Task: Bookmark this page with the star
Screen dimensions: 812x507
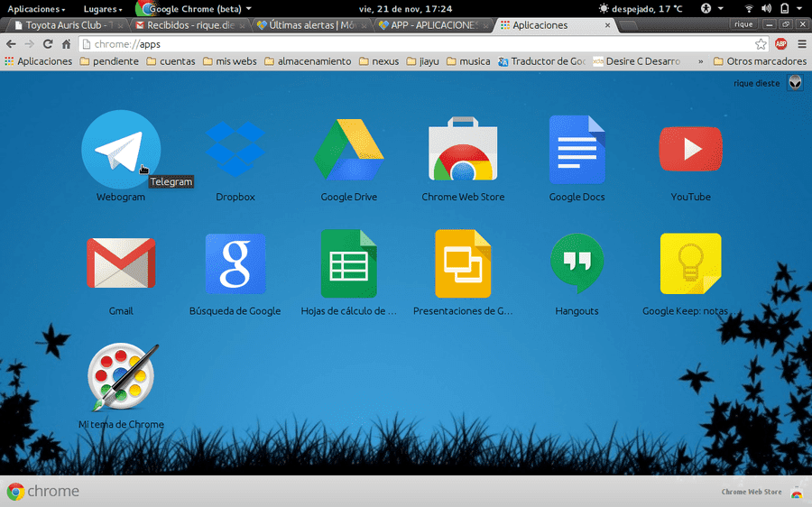Action: (x=761, y=44)
